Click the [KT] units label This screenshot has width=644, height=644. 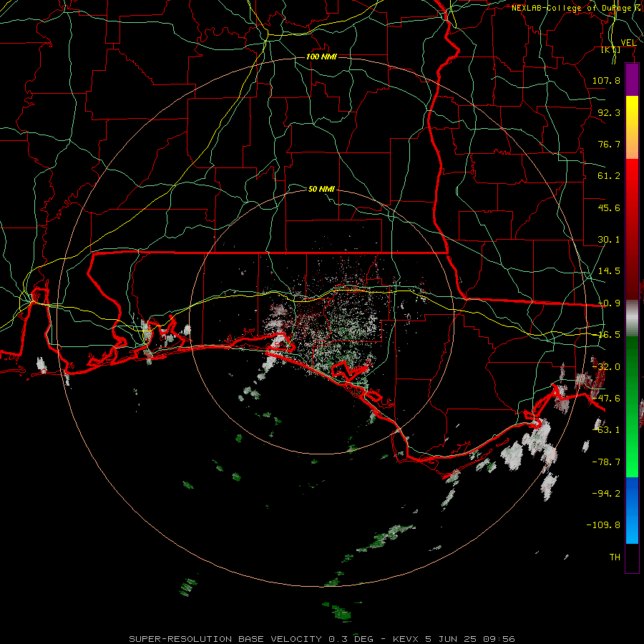pyautogui.click(x=611, y=49)
